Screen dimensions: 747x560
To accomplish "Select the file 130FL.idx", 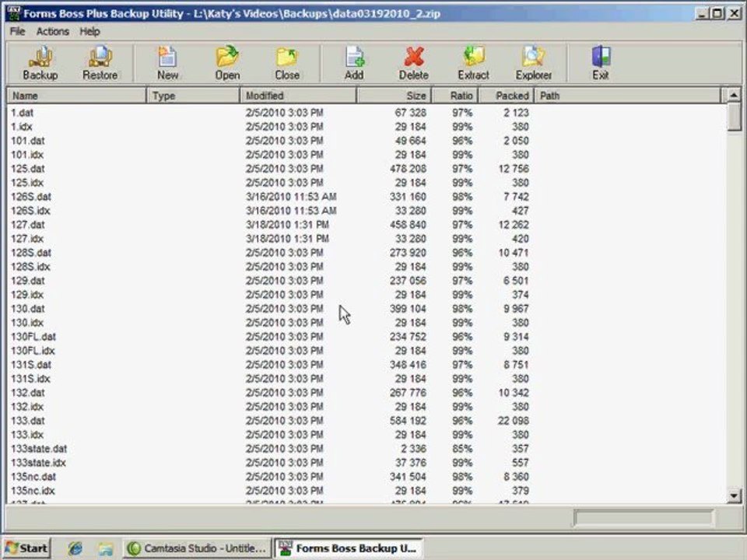I will 33,351.
